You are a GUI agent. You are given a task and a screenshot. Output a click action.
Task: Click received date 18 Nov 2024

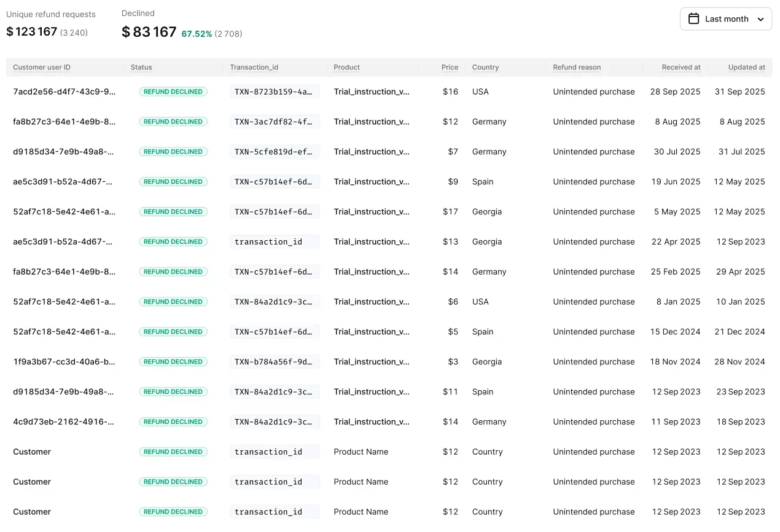click(675, 362)
